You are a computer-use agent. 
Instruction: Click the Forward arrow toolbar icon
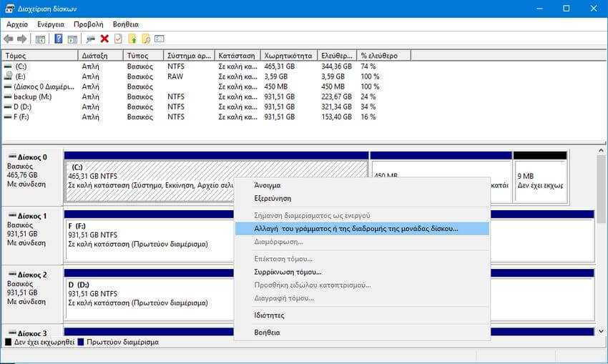coord(22,39)
